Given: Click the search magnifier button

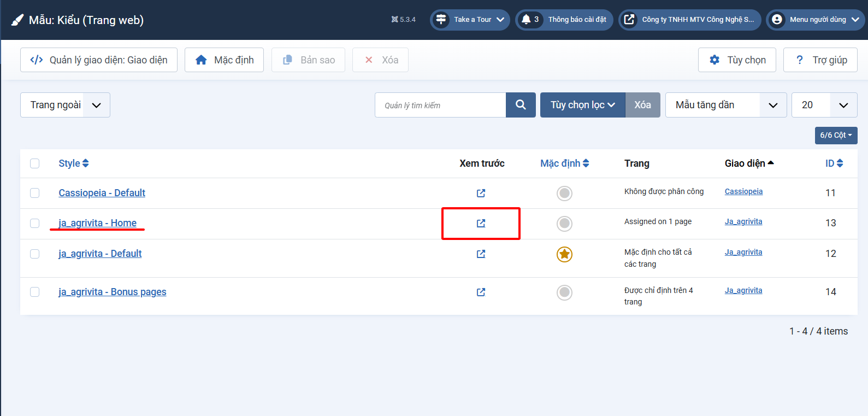Looking at the screenshot, I should point(521,105).
